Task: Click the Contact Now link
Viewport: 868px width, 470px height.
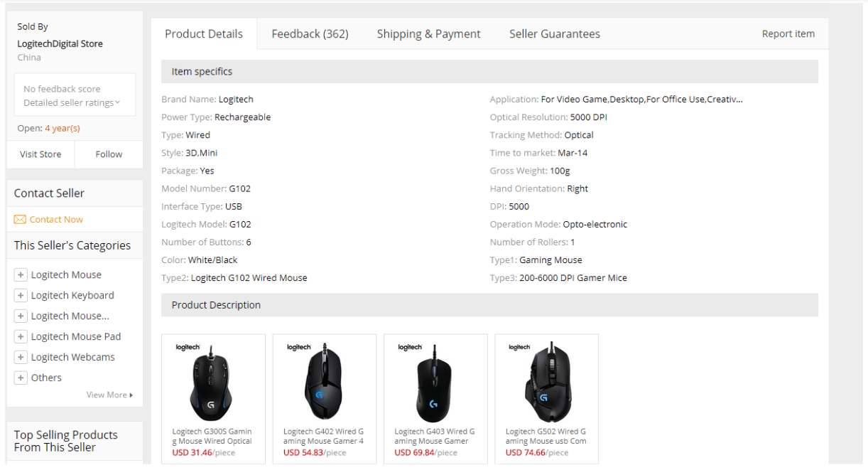Action: [x=56, y=220]
